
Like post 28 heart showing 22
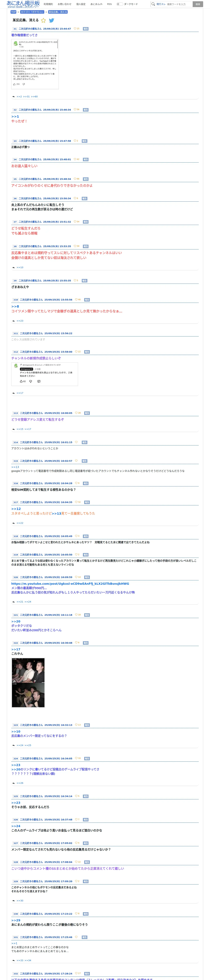tap(76, 862)
